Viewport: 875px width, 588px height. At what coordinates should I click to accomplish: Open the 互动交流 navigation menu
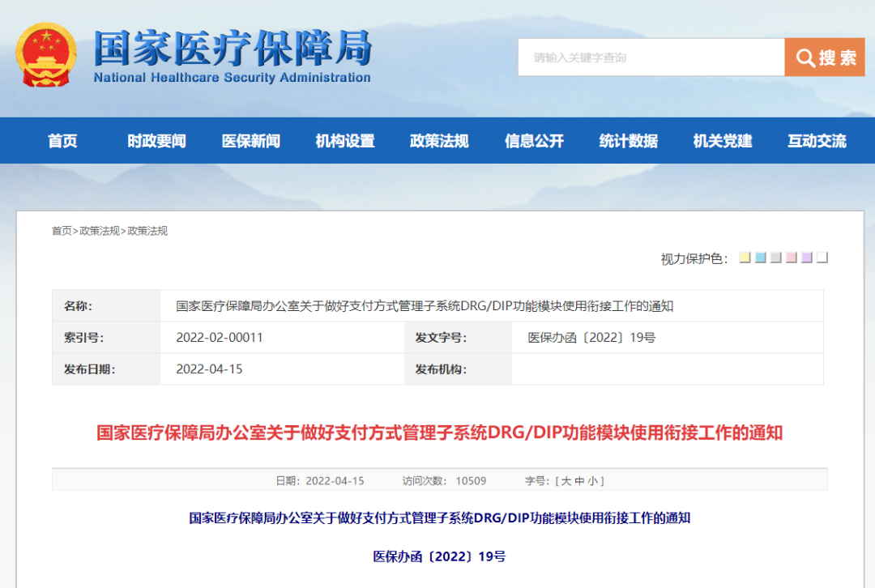(815, 140)
